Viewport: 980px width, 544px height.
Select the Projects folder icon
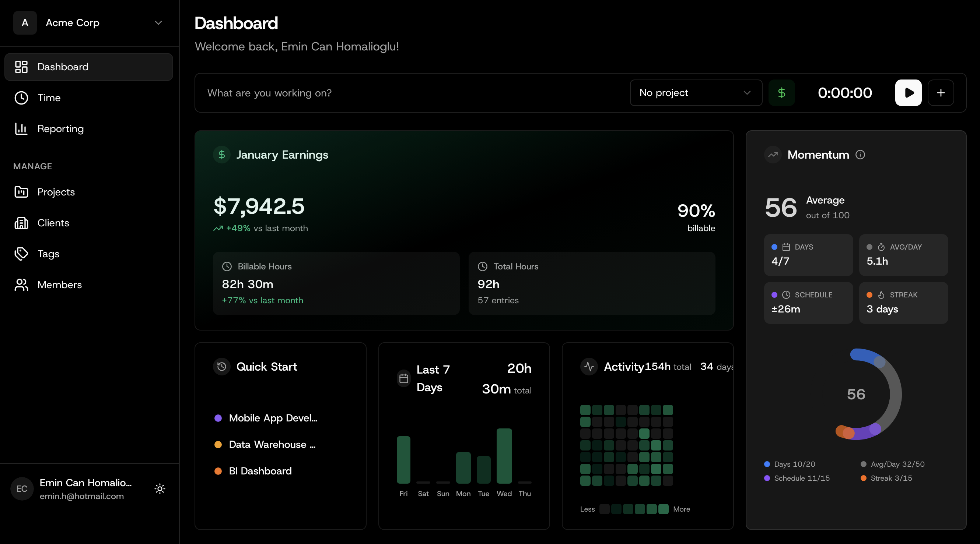pyautogui.click(x=21, y=192)
